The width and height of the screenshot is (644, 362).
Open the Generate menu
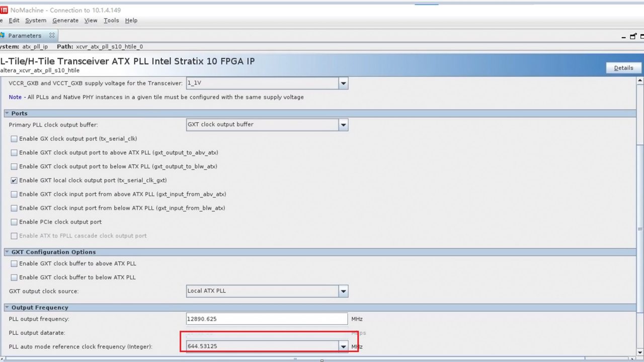tap(65, 21)
